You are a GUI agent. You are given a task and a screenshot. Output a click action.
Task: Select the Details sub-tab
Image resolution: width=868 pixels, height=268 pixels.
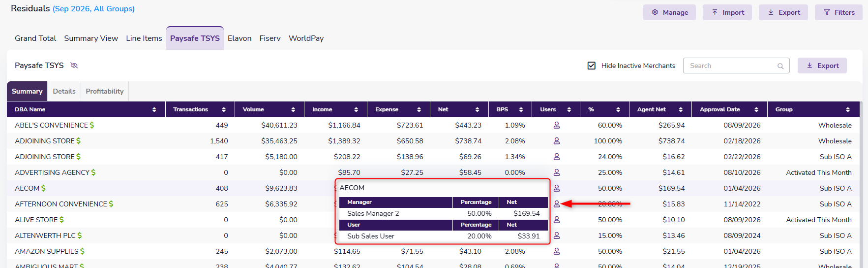pos(64,91)
